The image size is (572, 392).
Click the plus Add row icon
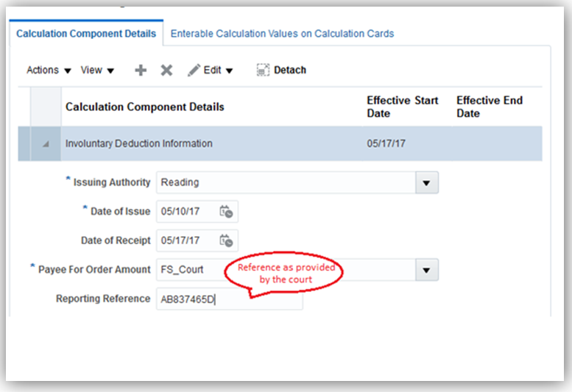(141, 70)
